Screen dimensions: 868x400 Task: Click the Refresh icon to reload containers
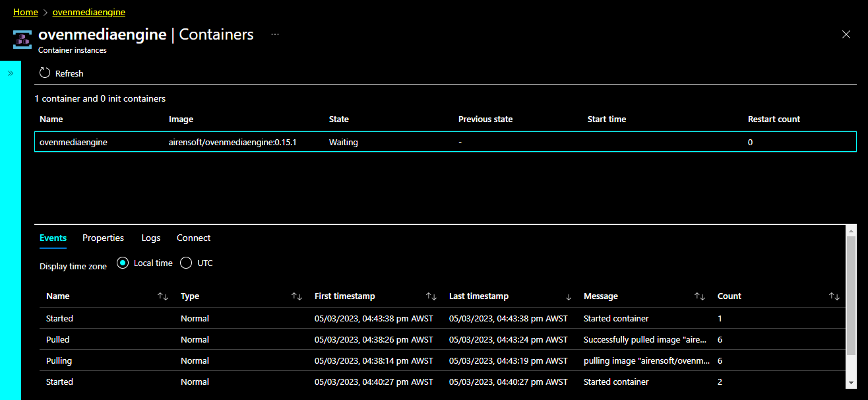click(44, 73)
